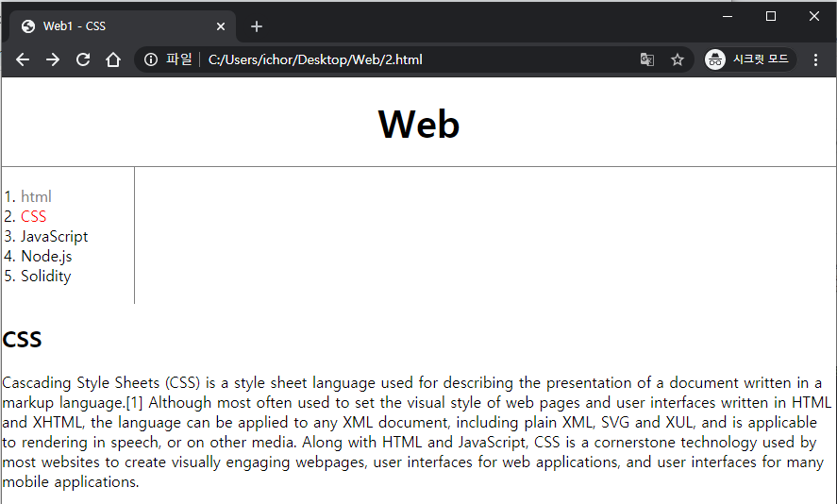View site info via the circled i icon
The width and height of the screenshot is (837, 504).
coord(151,59)
